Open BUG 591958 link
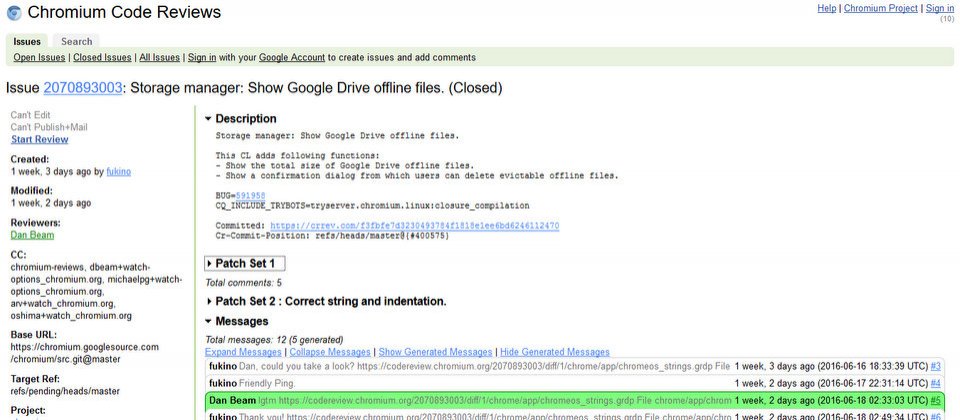 point(249,195)
